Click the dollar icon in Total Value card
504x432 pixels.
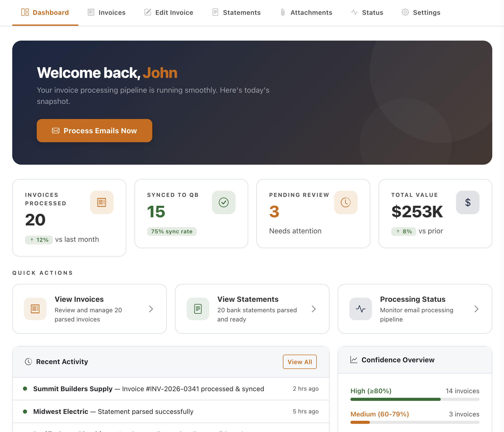468,202
